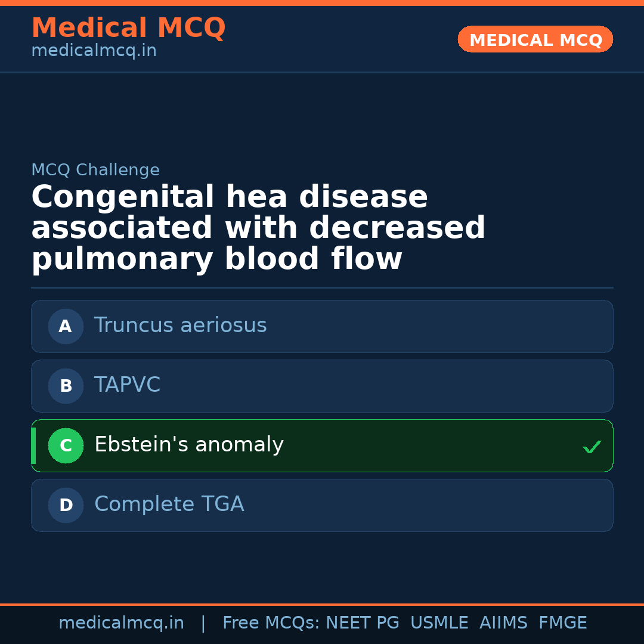Click the D letter circle badge
The image size is (644, 644).
point(66,505)
